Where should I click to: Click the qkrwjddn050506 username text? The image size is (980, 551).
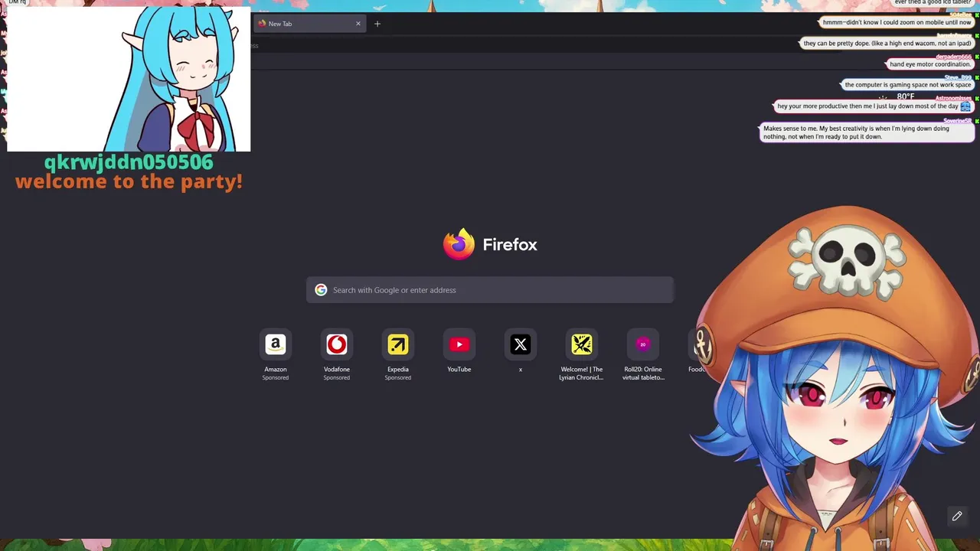129,161
